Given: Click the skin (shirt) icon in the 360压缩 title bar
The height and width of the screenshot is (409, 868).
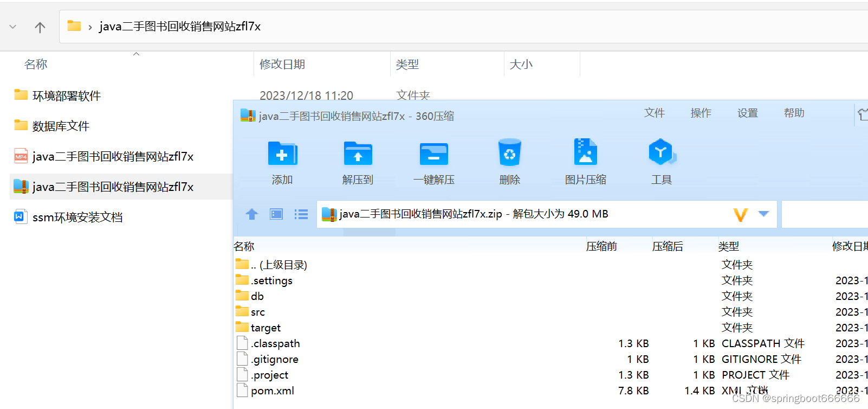Looking at the screenshot, I should click(863, 114).
